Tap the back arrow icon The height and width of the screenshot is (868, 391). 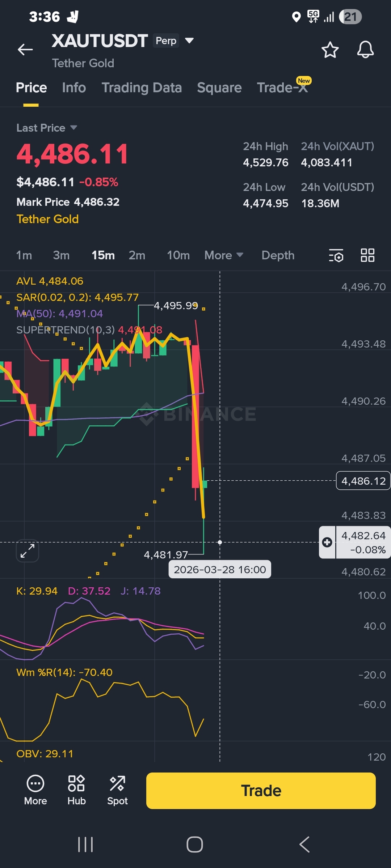25,50
